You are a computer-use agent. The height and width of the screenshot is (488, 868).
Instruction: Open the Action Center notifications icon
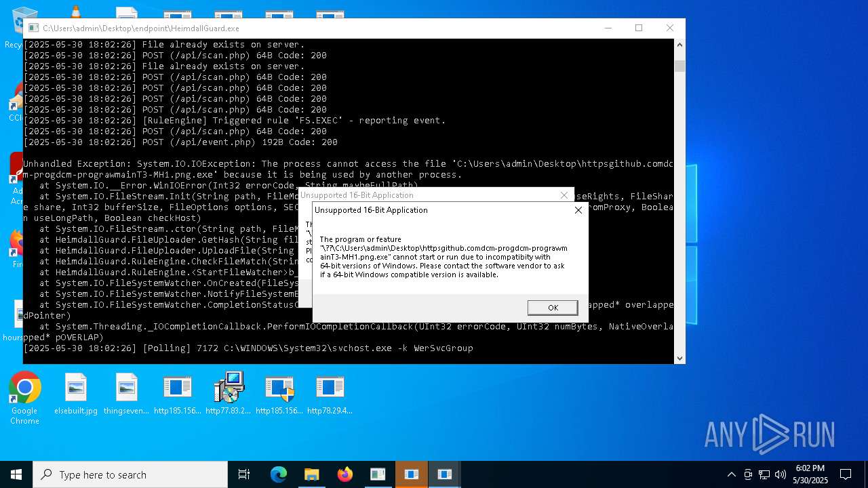846,474
